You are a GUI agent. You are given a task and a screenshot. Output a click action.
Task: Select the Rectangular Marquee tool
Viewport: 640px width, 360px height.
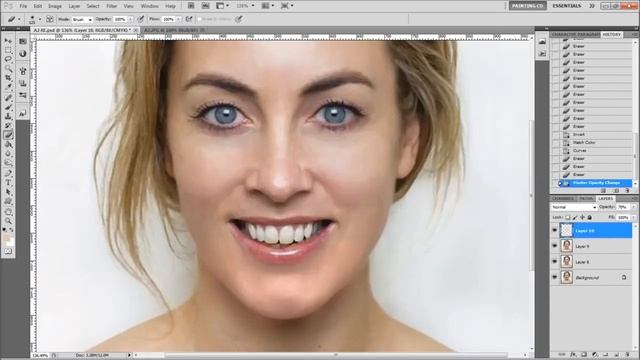click(8, 50)
